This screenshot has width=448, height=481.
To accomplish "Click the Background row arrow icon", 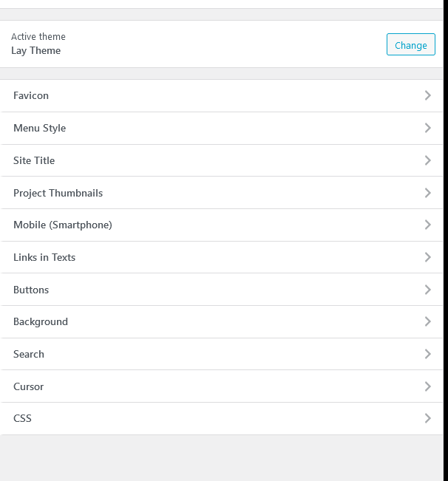I will 427,321.
